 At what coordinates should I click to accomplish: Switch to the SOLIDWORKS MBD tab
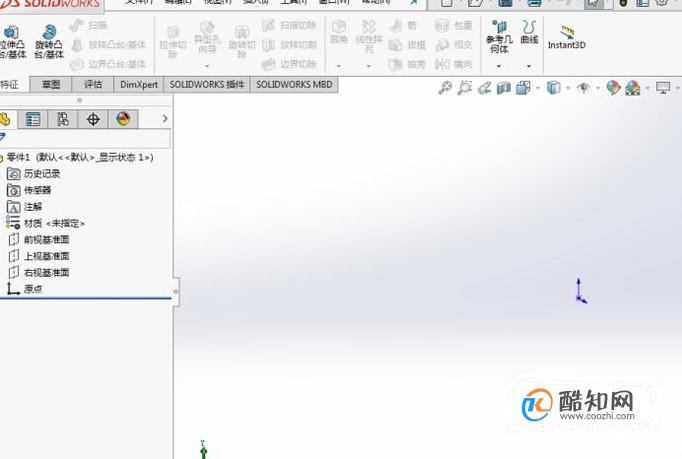(294, 84)
